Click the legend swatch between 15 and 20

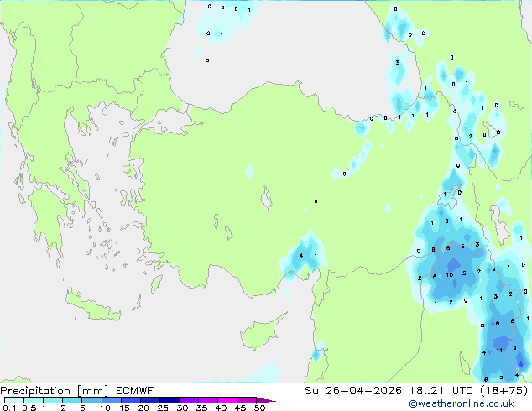click(131, 400)
